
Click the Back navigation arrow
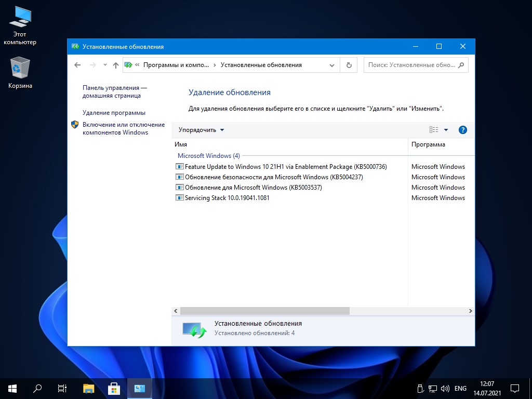(77, 65)
